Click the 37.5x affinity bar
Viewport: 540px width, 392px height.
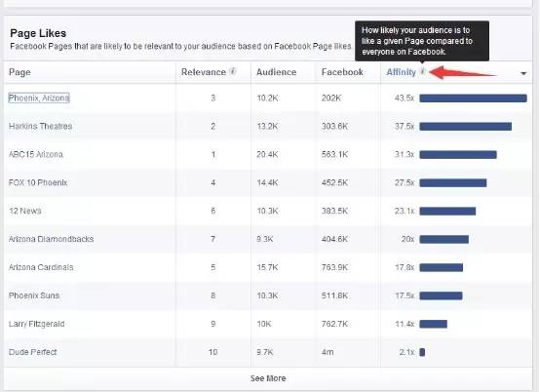465,127
